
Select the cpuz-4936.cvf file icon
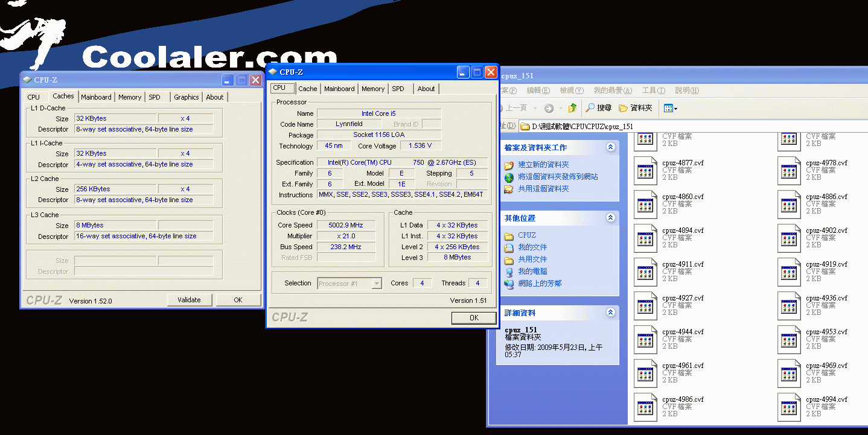click(789, 306)
